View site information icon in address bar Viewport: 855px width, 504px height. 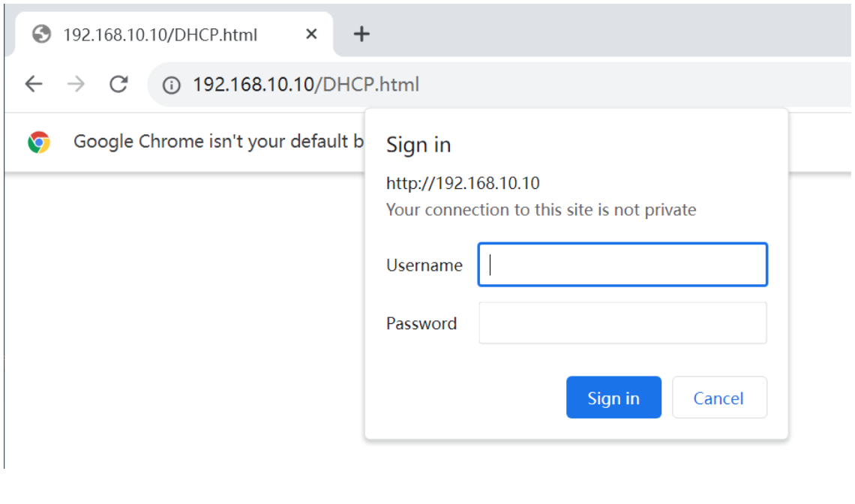[172, 85]
